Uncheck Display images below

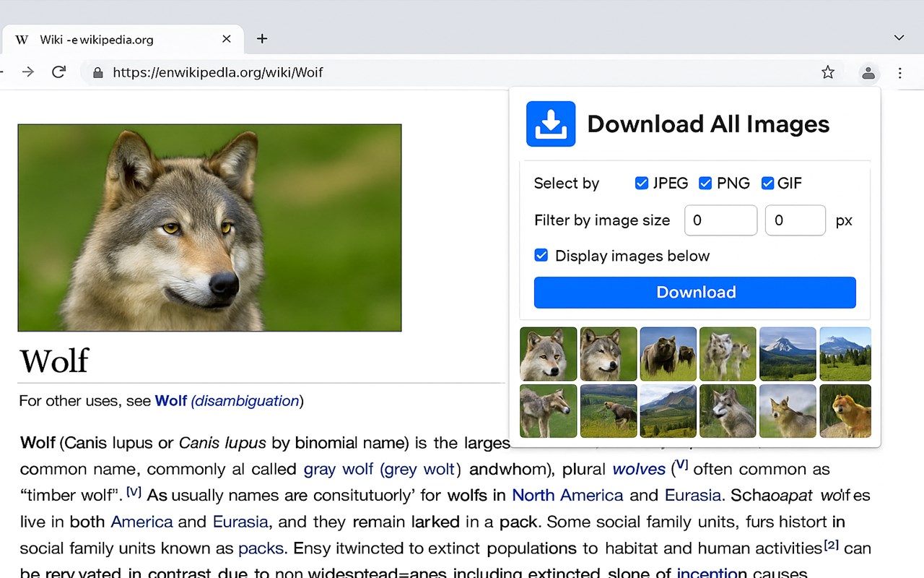(x=541, y=255)
